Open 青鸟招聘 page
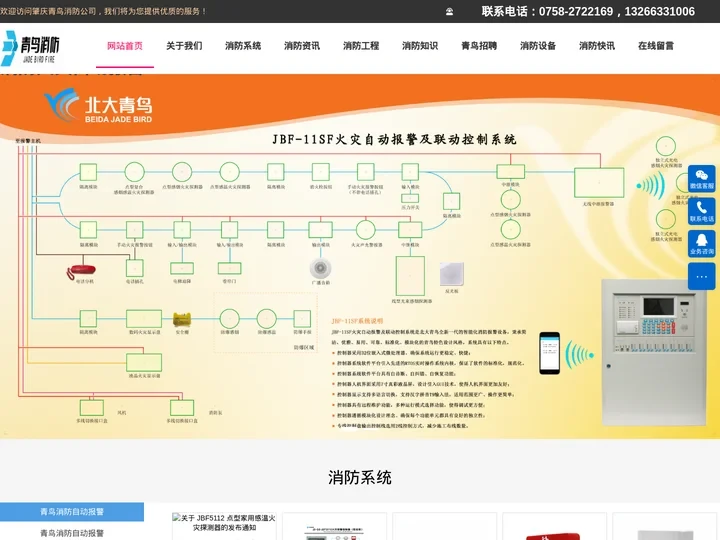Image resolution: width=720 pixels, height=540 pixels. [479, 46]
